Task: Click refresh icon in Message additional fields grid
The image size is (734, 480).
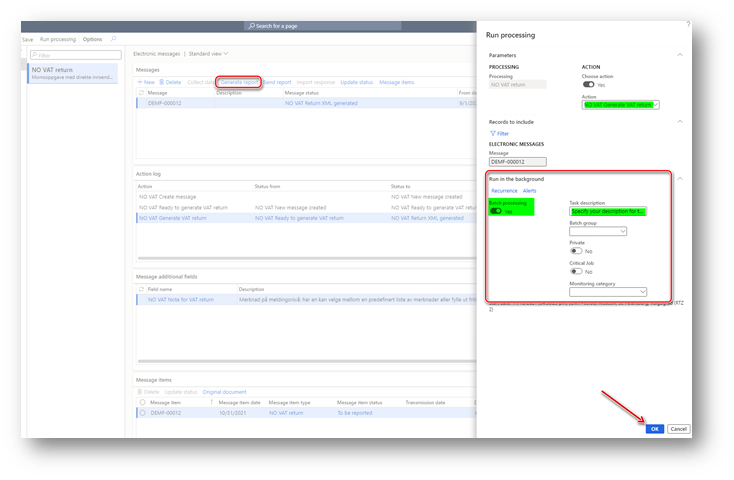Action: click(x=141, y=289)
